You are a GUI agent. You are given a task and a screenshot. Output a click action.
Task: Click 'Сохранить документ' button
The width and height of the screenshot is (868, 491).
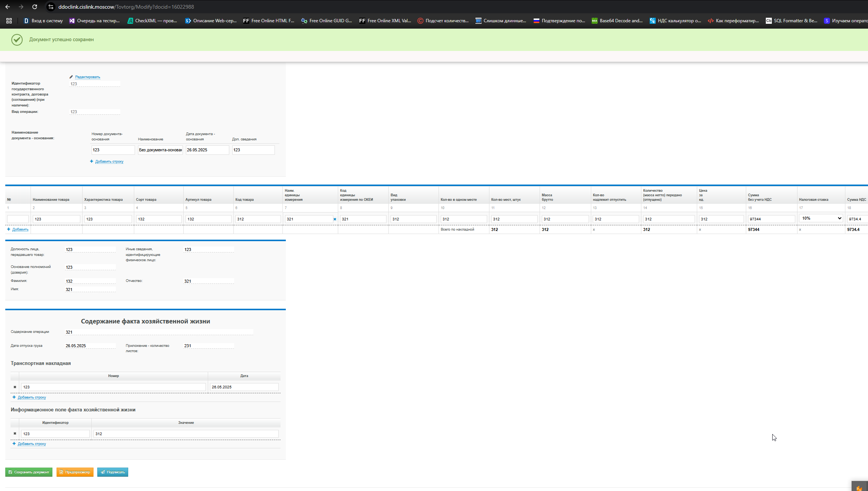coord(29,472)
